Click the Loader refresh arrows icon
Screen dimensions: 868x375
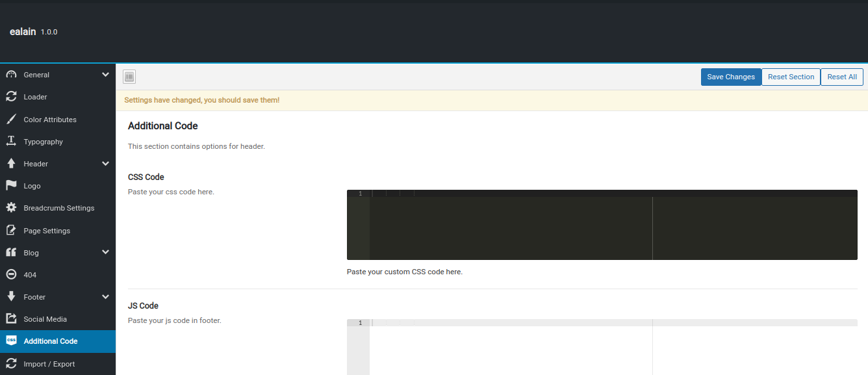pyautogui.click(x=11, y=97)
